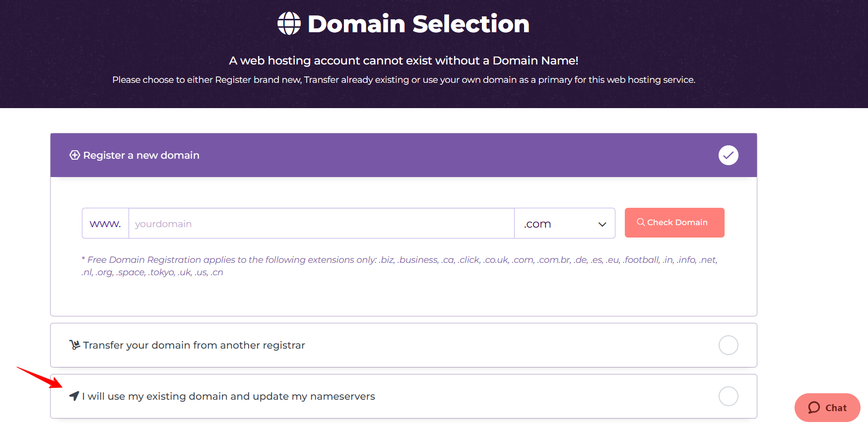868x426 pixels.
Task: Click the transfer cart icon beside Transfer your domain
Action: 74,345
